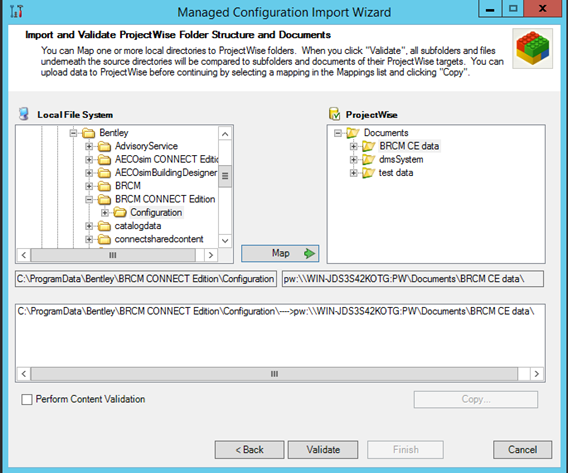This screenshot has width=568, height=473.
Task: Expand the connectsharedcontent folder node
Action: tap(89, 239)
